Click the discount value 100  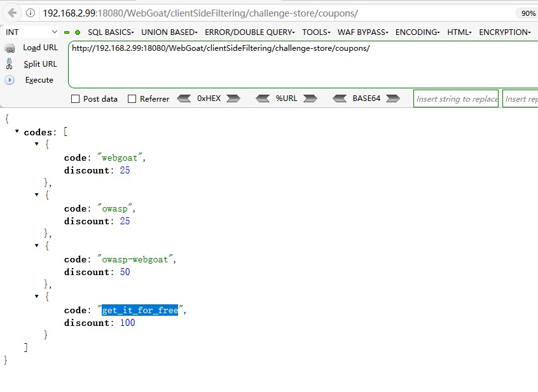point(127,323)
